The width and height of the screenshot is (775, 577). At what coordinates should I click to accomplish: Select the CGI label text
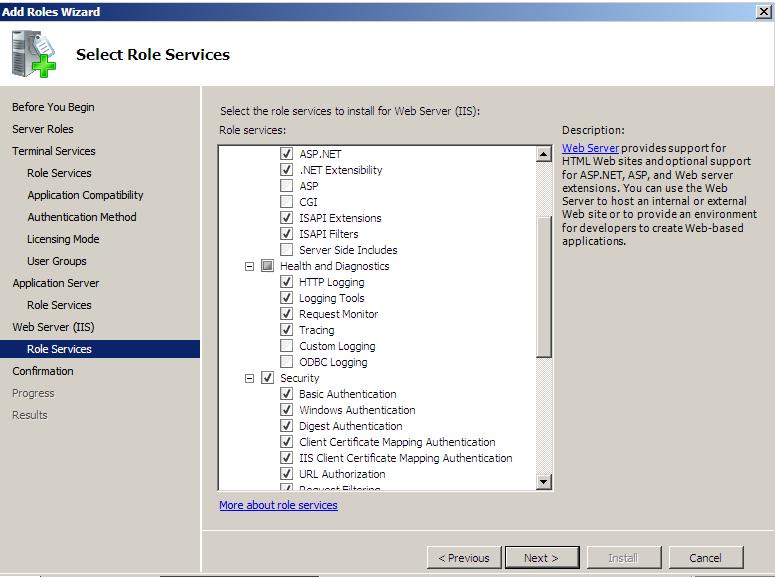click(308, 202)
